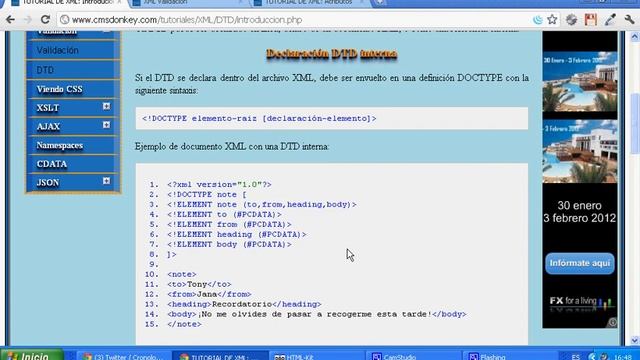This screenshot has width=640, height=360.
Task: Open the XSLT sidebar item
Action: click(48, 108)
